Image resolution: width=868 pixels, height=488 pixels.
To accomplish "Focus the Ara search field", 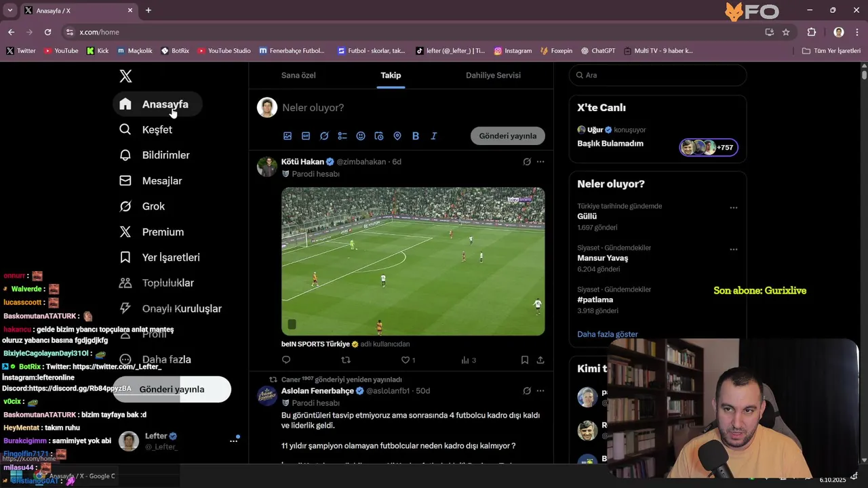I will click(x=657, y=75).
